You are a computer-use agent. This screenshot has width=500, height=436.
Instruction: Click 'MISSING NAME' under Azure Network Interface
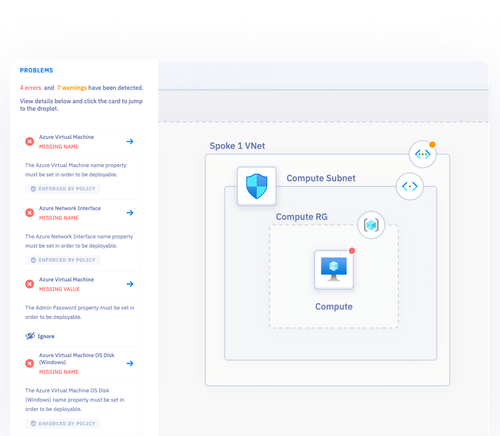click(x=59, y=218)
